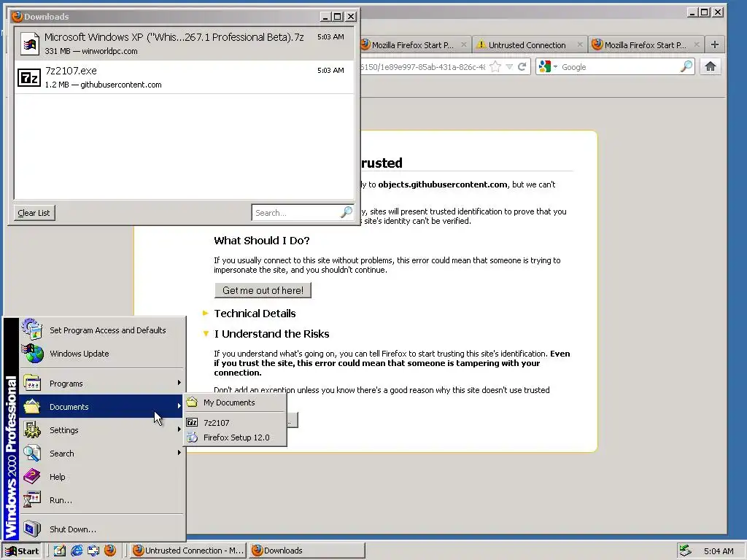Image resolution: width=747 pixels, height=560 pixels.
Task: Click the winworldpc.com source text
Action: click(109, 51)
